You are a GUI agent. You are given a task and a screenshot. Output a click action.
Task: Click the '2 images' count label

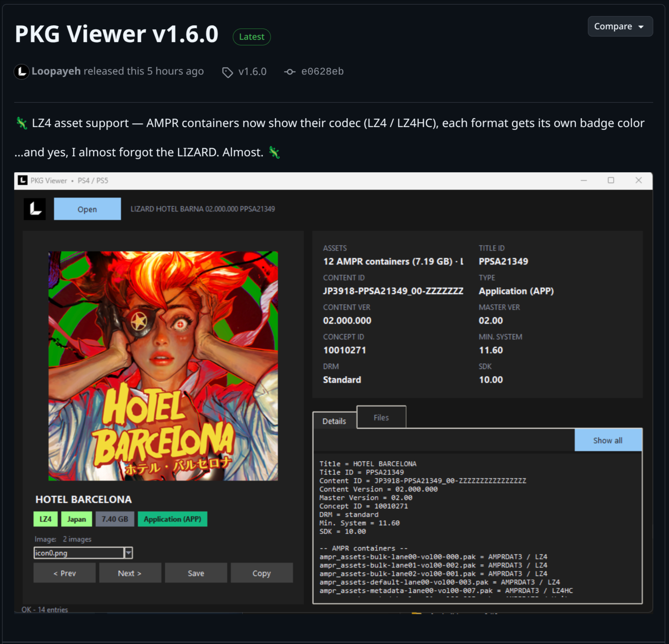coord(77,539)
